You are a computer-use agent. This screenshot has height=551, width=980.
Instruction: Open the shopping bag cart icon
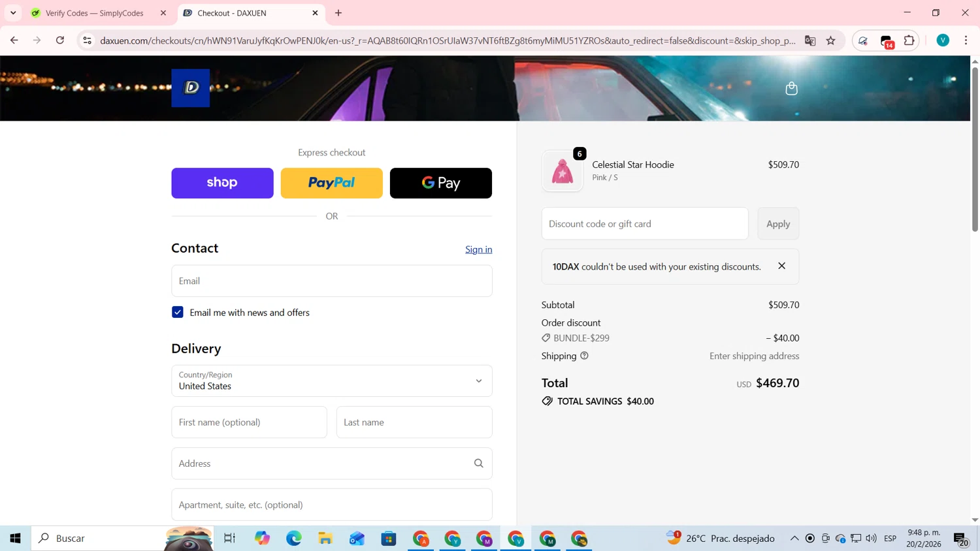pyautogui.click(x=791, y=88)
